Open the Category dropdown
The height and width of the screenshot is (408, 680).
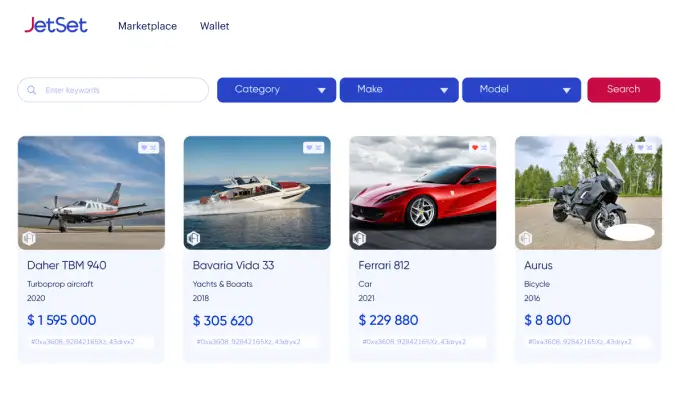pyautogui.click(x=276, y=90)
